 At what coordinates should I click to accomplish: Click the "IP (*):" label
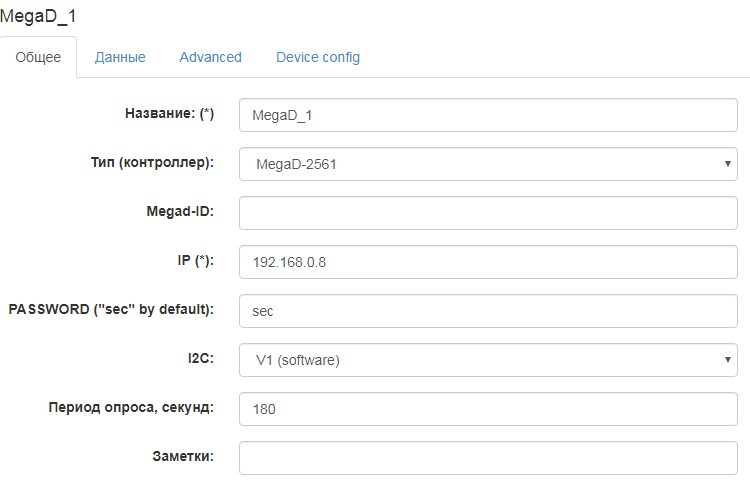[190, 261]
